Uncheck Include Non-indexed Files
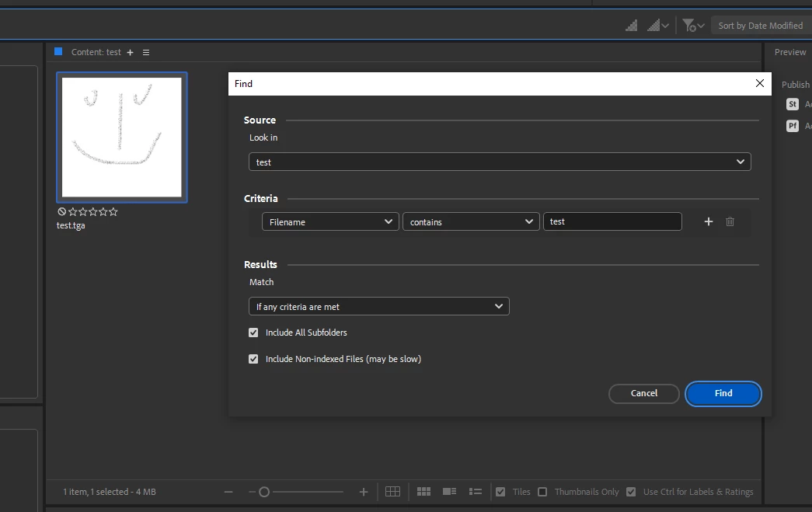This screenshot has height=512, width=812. tap(253, 359)
